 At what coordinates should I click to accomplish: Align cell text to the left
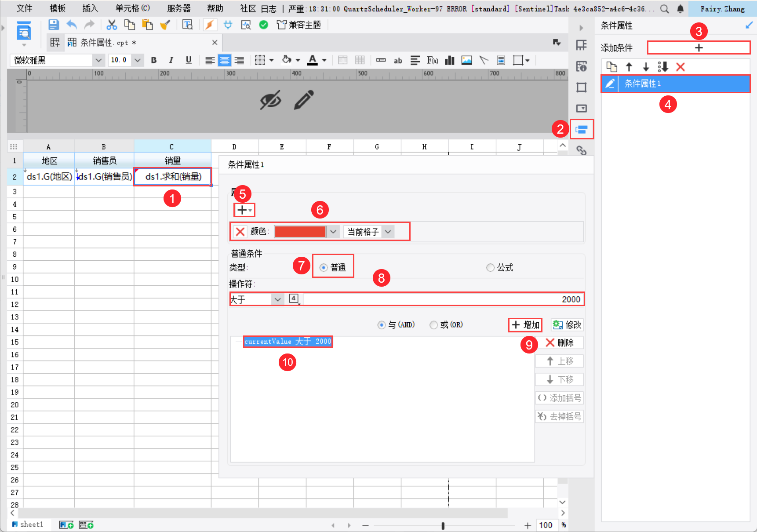(210, 60)
